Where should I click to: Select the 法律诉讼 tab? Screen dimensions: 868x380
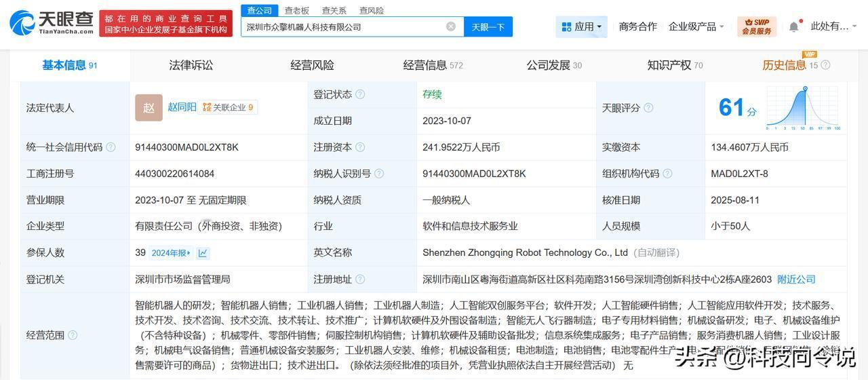point(191,65)
